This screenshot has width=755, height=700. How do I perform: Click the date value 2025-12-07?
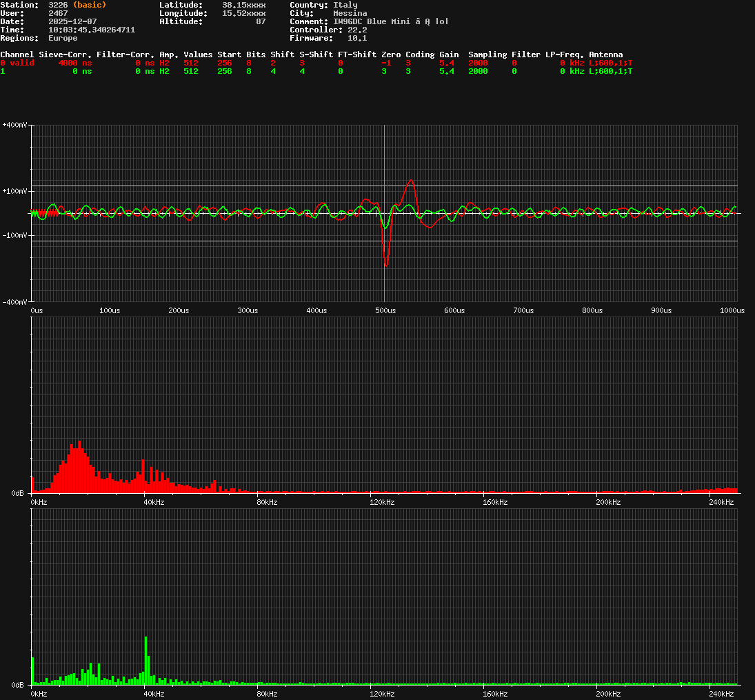[x=72, y=21]
